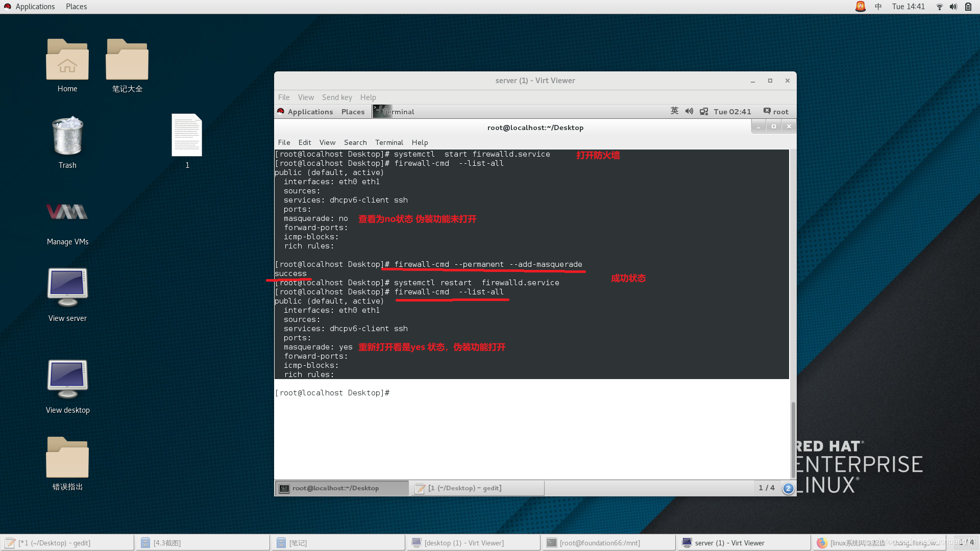Open the 错误指出 folder

tap(67, 463)
